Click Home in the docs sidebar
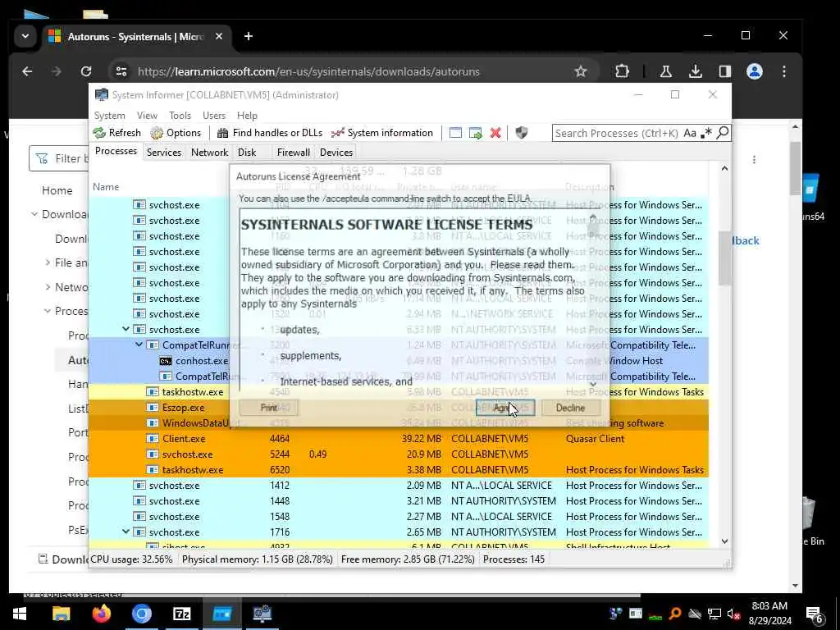 57,190
